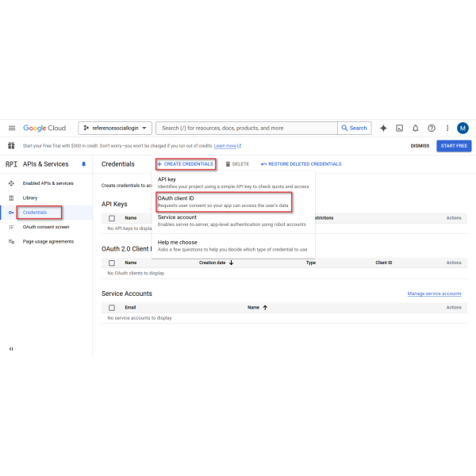
Task: Click the Start Free button
Action: pos(454,146)
